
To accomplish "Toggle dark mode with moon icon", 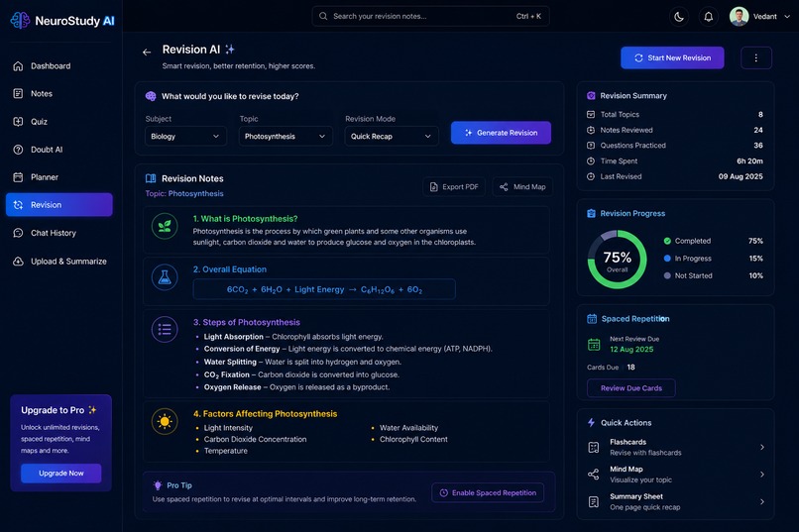I will coord(679,17).
